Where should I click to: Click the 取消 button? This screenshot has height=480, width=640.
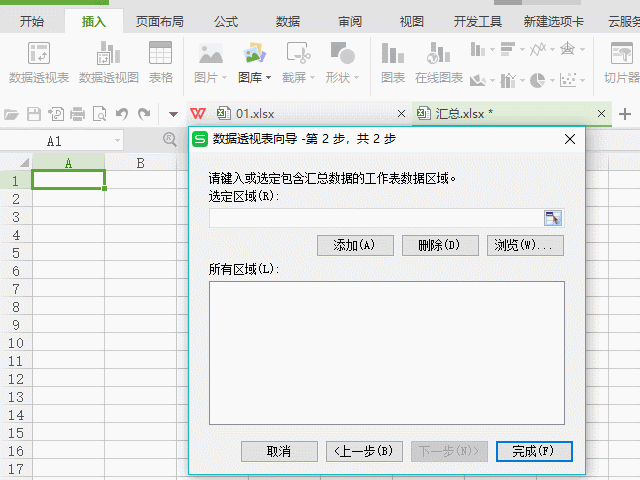pyautogui.click(x=279, y=451)
